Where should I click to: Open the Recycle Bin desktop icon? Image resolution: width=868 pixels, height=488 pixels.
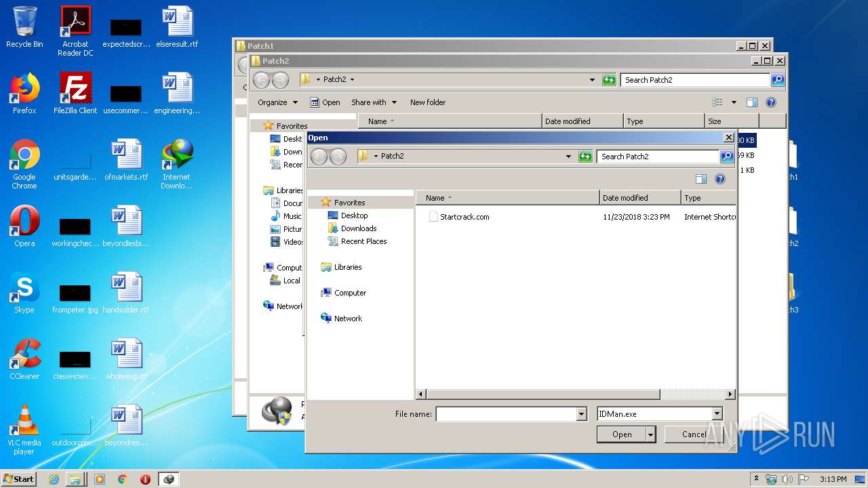24,27
